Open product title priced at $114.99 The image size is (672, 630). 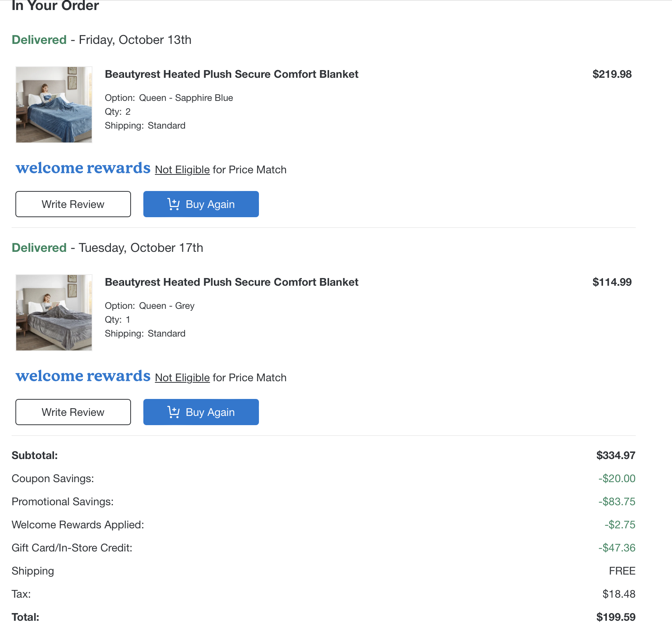pyautogui.click(x=232, y=282)
